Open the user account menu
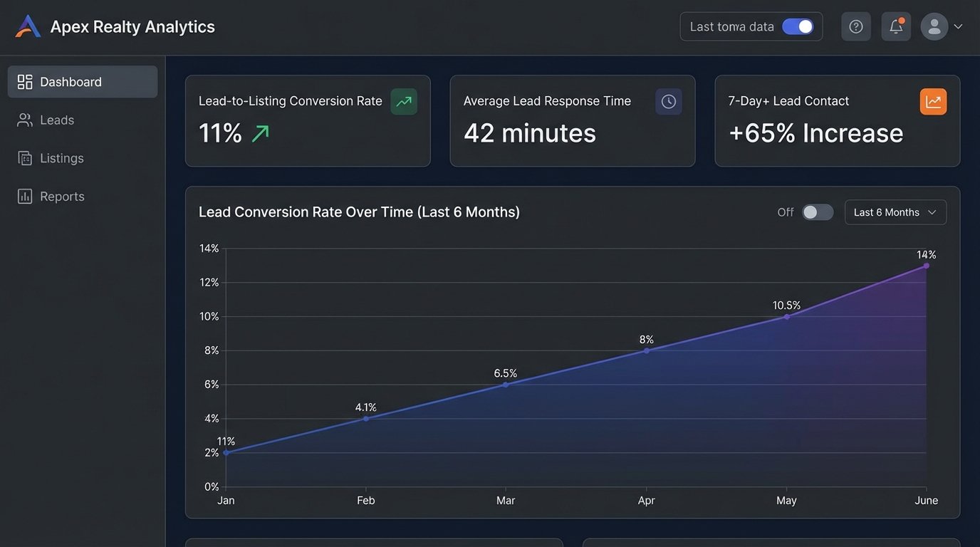This screenshot has width=980, height=547. tap(934, 26)
